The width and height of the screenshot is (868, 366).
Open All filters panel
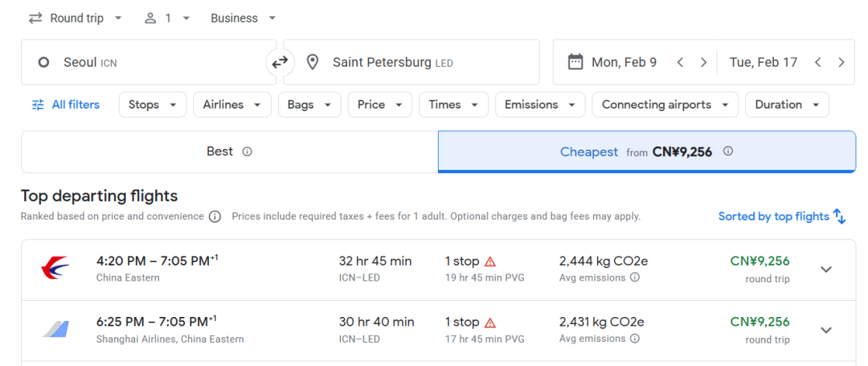point(66,105)
